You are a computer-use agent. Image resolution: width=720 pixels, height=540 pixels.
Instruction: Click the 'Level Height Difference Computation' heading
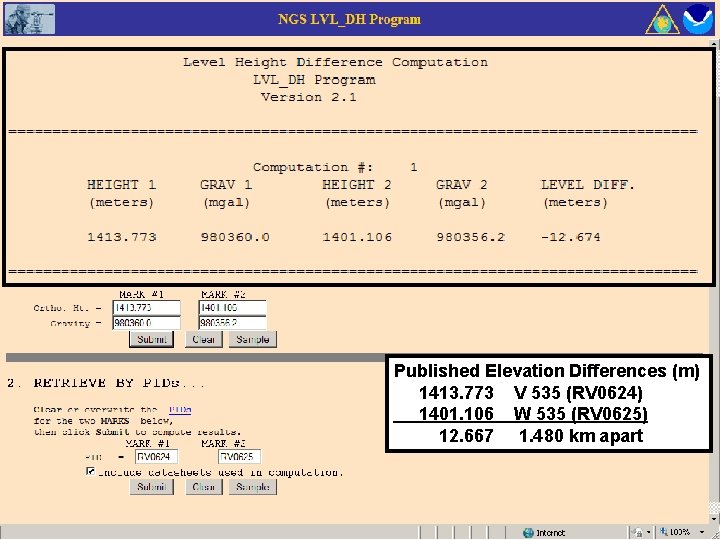pos(335,62)
